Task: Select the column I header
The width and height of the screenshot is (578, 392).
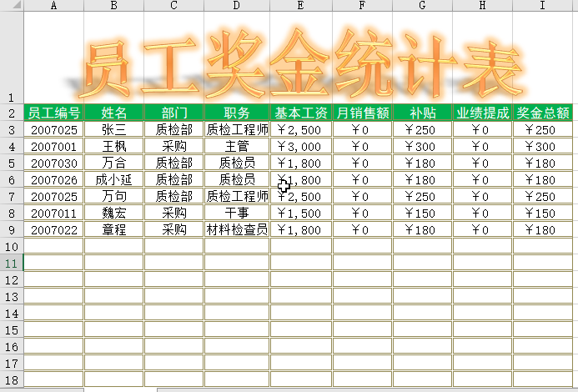Action: pos(542,5)
